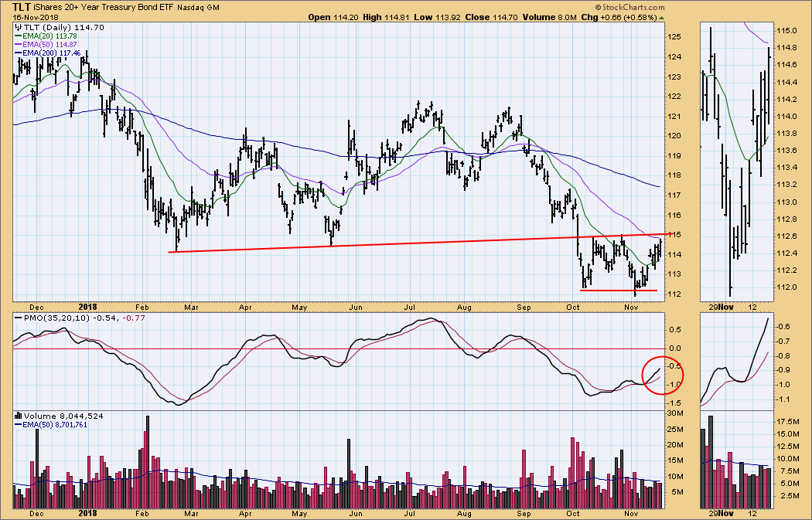Open the StockCharts.com copyright label

(x=629, y=7)
